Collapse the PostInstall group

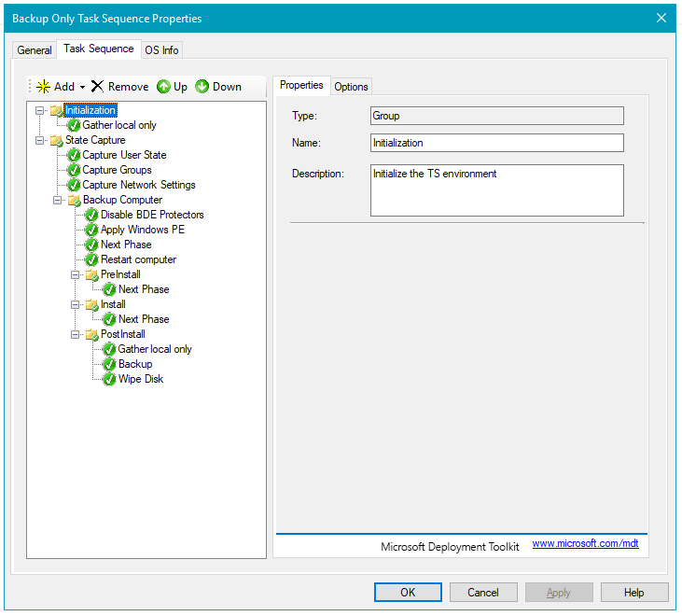tap(76, 334)
